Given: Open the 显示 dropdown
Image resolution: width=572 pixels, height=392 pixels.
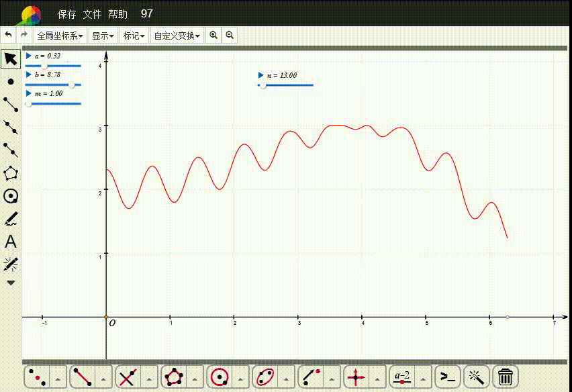Looking at the screenshot, I should pyautogui.click(x=103, y=36).
